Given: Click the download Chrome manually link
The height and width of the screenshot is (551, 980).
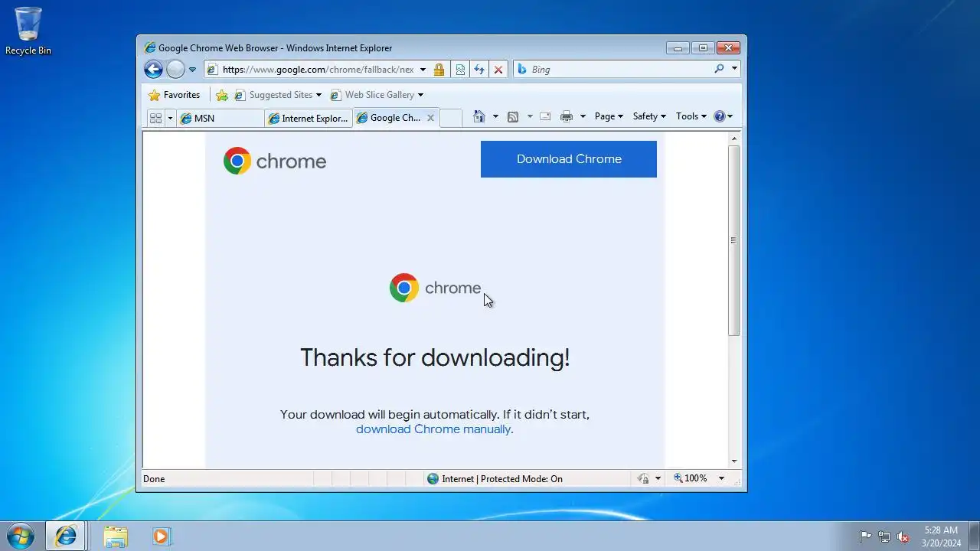Looking at the screenshot, I should (433, 429).
